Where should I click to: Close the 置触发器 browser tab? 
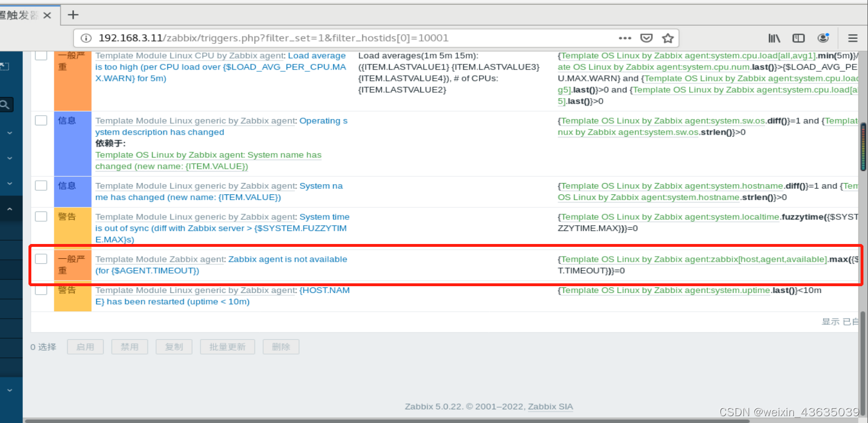click(47, 15)
